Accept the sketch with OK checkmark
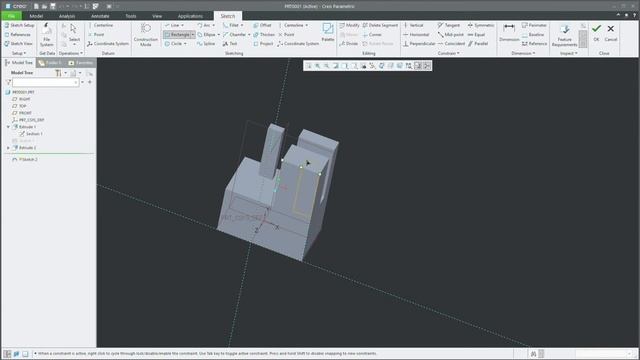640x360 pixels. click(x=596, y=32)
